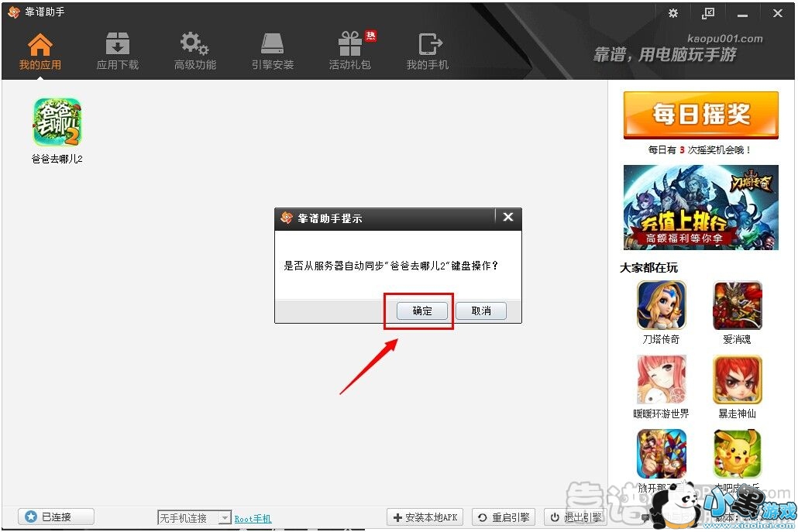The height and width of the screenshot is (532, 798).
Task: Click the 每日摇奖 banner
Action: [x=701, y=115]
